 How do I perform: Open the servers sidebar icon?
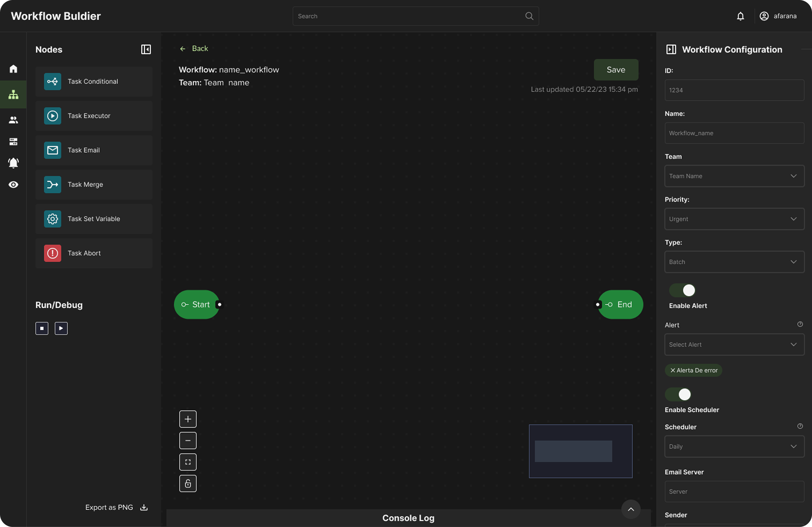[13, 142]
